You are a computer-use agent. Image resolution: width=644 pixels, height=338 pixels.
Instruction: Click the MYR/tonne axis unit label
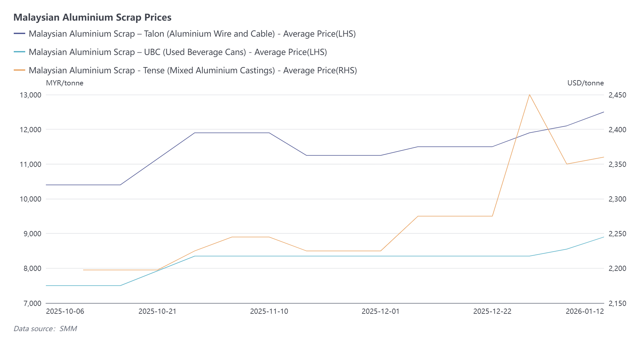pyautogui.click(x=64, y=83)
